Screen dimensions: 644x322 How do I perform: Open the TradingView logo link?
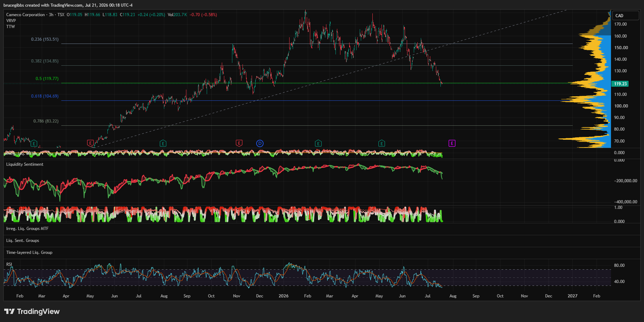pyautogui.click(x=32, y=311)
